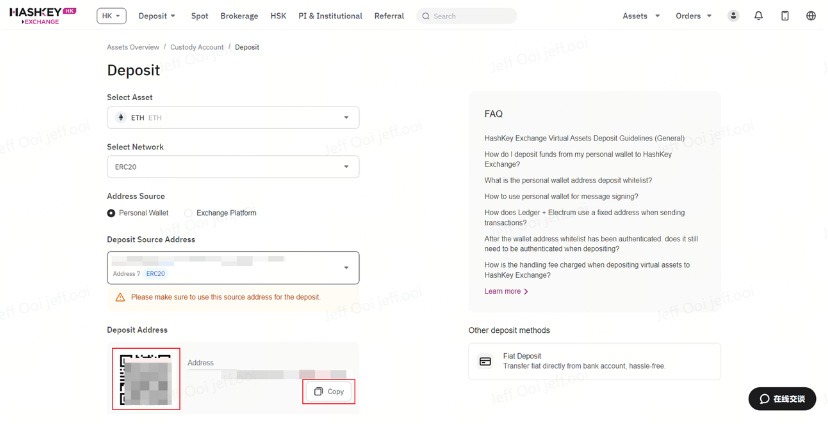The image size is (828, 424).
Task: Open the Spot menu item
Action: (200, 16)
